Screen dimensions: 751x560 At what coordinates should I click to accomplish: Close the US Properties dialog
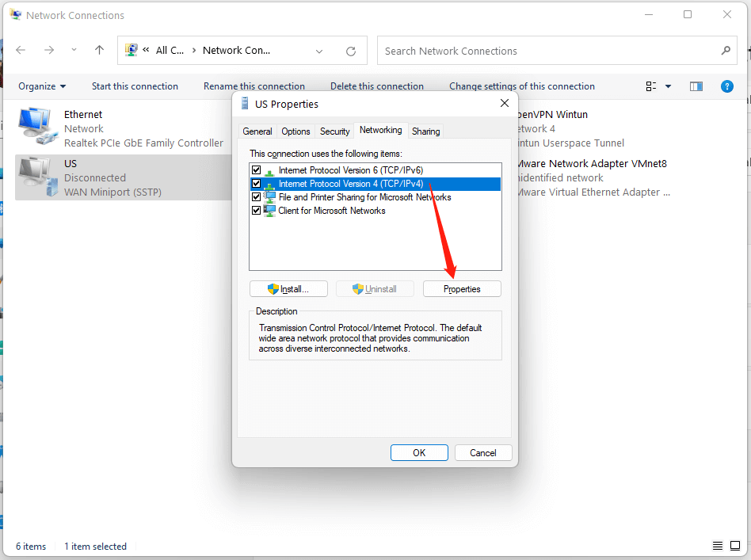point(505,104)
